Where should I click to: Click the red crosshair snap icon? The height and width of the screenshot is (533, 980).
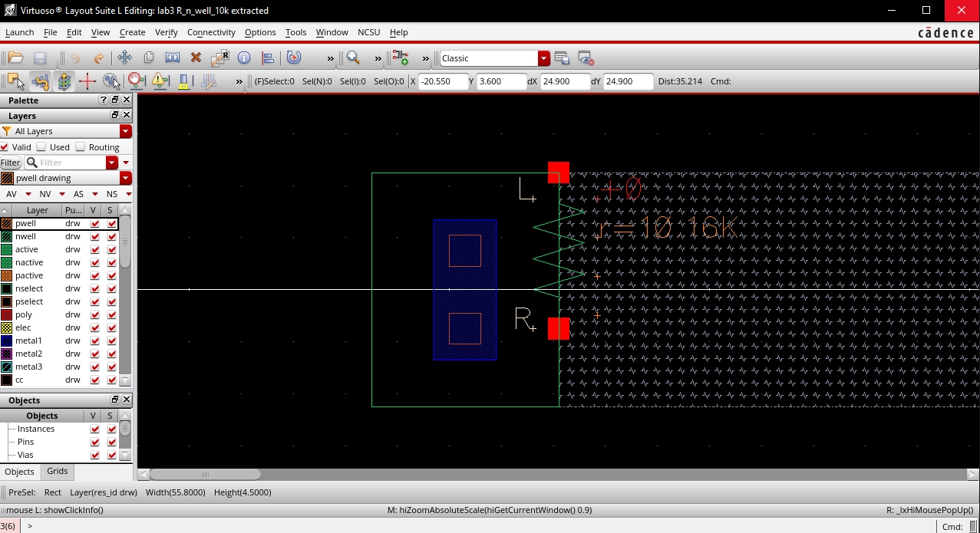(x=87, y=81)
